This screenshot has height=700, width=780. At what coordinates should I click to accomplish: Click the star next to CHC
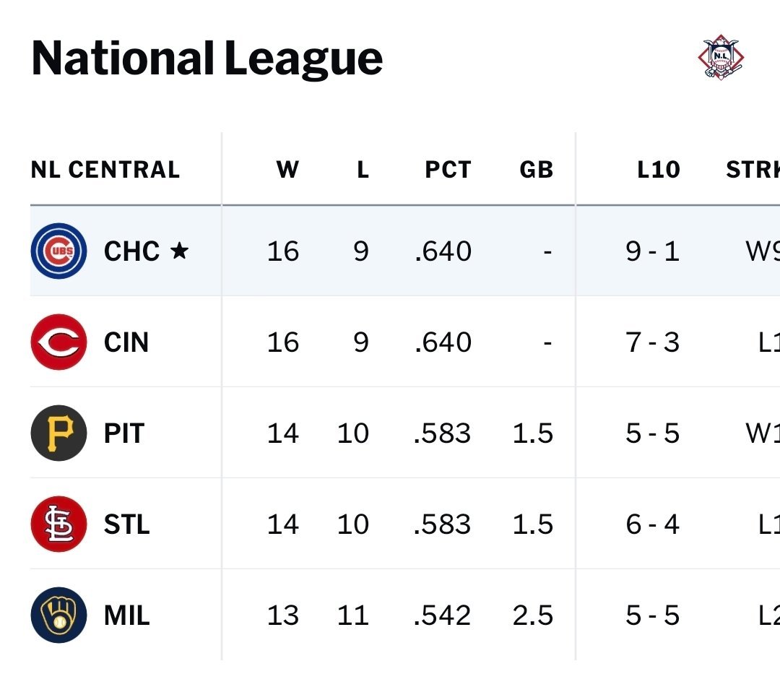pos(179,251)
